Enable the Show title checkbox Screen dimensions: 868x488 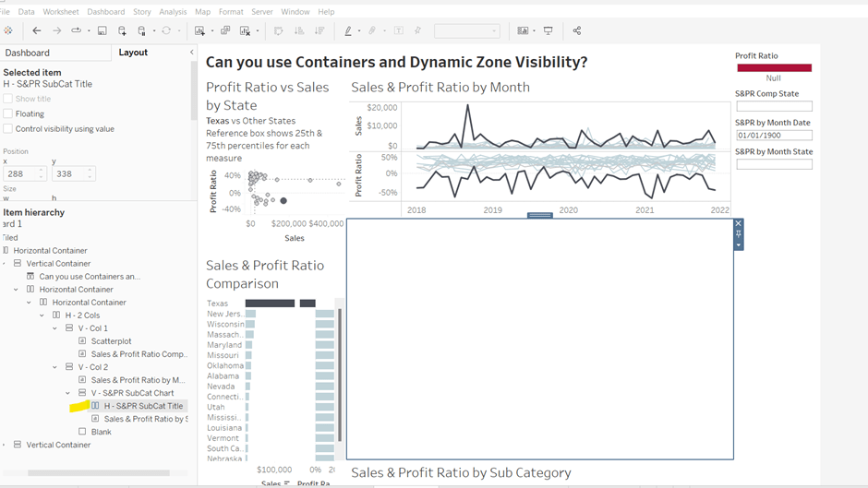[8, 99]
